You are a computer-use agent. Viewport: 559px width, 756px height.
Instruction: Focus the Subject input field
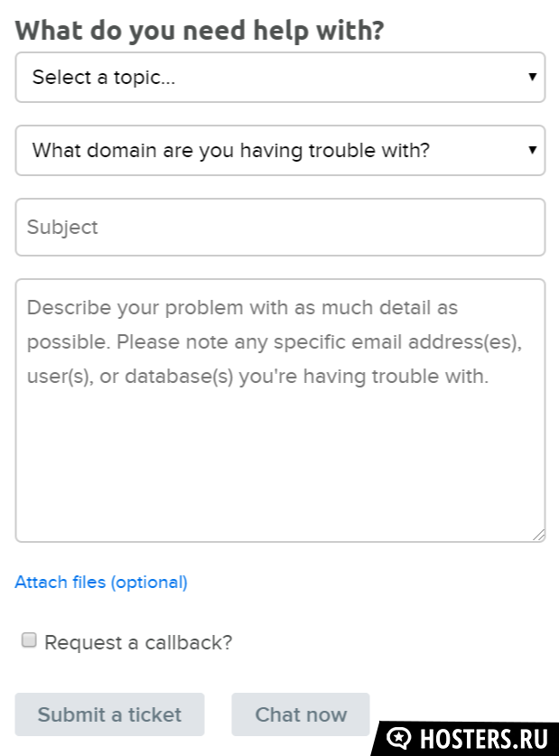(x=280, y=227)
